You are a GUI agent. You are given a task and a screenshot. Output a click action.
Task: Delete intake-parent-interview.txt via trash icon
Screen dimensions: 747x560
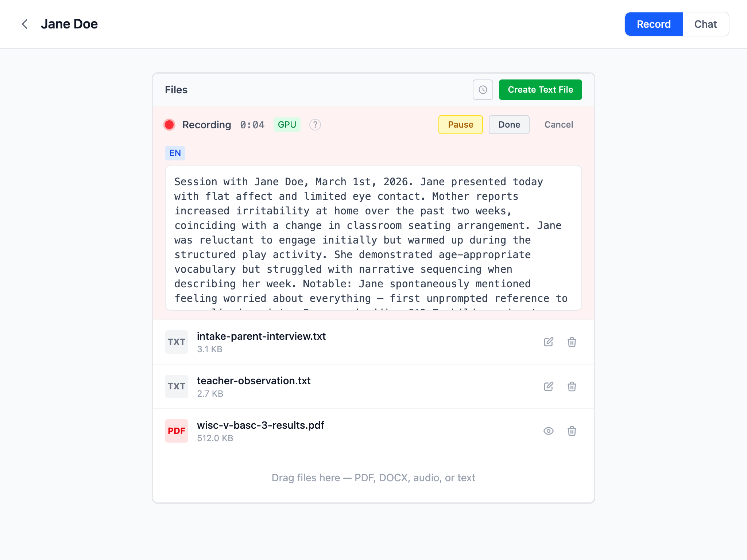tap(572, 342)
